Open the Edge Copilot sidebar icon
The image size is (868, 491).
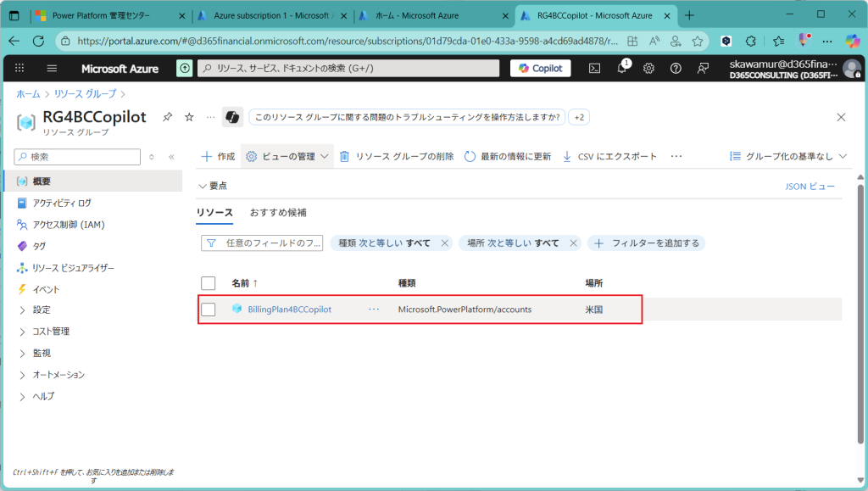[853, 41]
